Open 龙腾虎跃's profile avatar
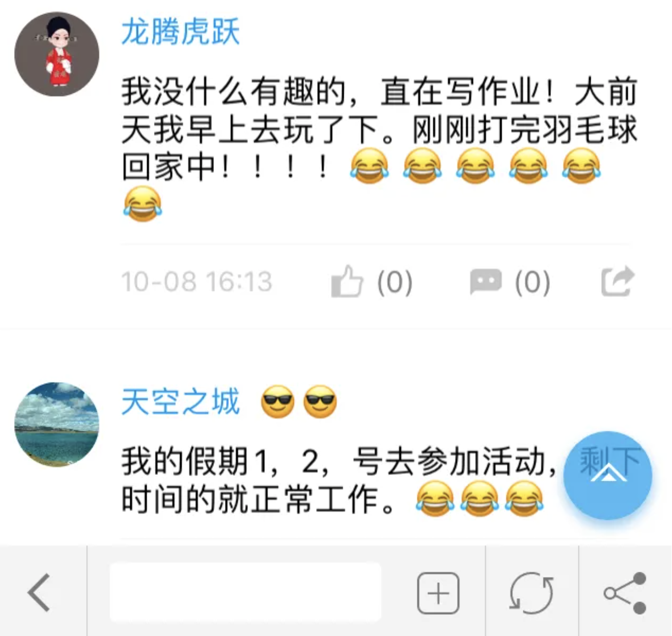Screen dimensions: 672x636 point(57,54)
